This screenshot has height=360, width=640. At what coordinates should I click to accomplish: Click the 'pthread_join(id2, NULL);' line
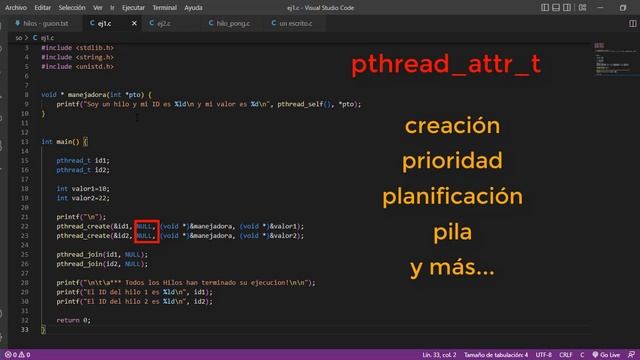point(102,264)
